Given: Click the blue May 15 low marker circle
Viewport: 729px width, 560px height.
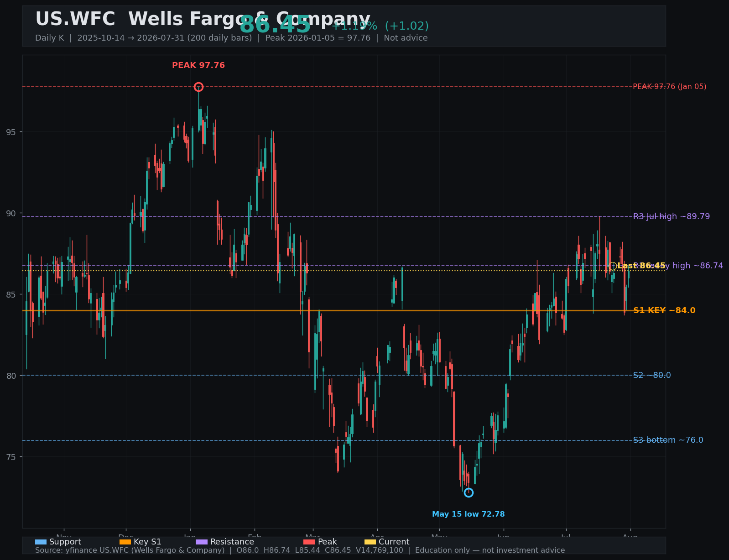Looking at the screenshot, I should click(469, 492).
